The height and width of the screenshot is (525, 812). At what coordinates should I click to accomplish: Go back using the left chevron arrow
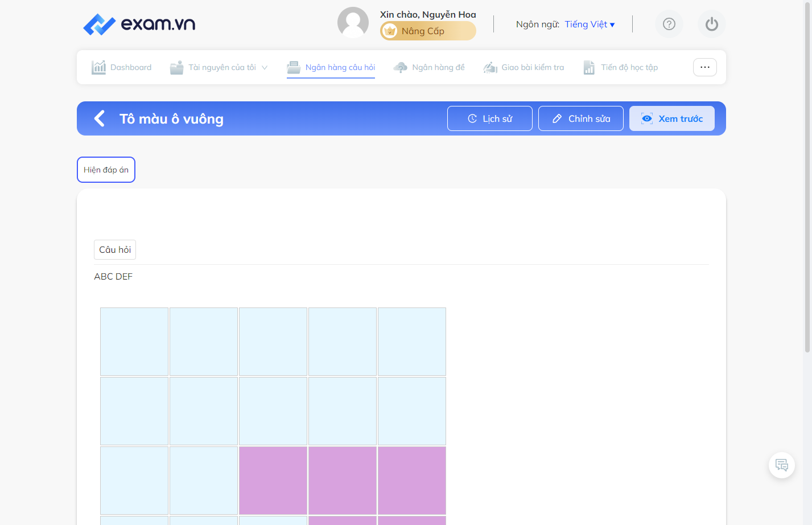click(100, 118)
